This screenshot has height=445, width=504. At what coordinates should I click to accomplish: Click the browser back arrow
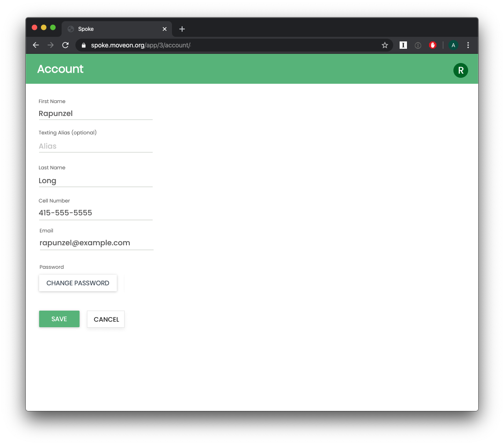[x=36, y=46]
